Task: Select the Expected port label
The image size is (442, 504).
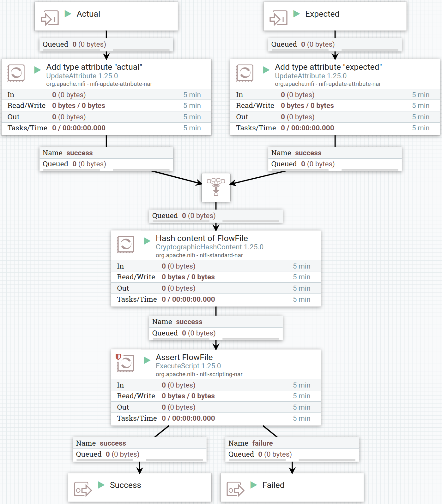Action: tap(322, 14)
